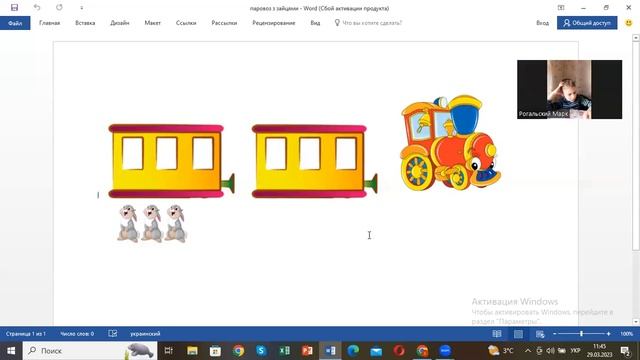Image resolution: width=640 pixels, height=360 pixels.
Task: Undo the last action
Action: pyautogui.click(x=37, y=7)
